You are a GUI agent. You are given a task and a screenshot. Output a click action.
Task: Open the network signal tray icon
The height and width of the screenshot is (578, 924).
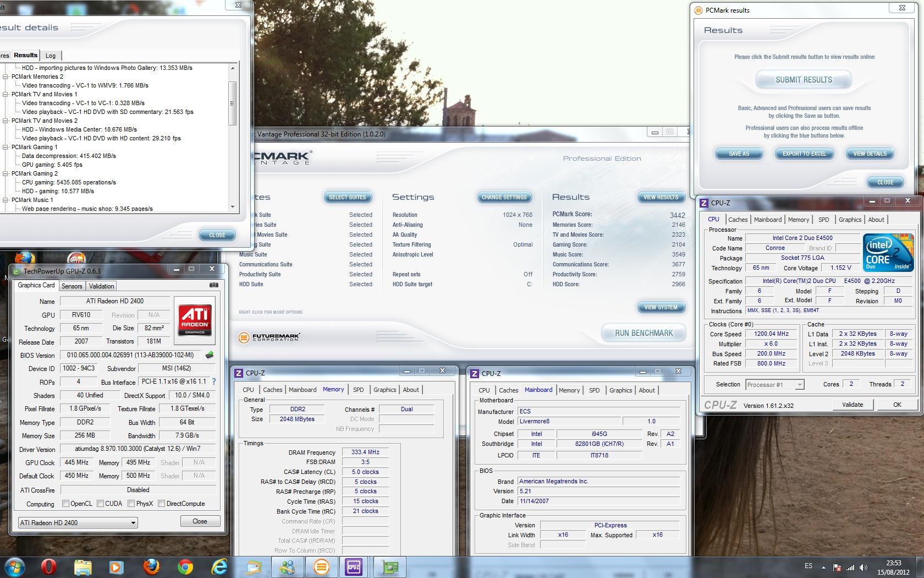(850, 568)
